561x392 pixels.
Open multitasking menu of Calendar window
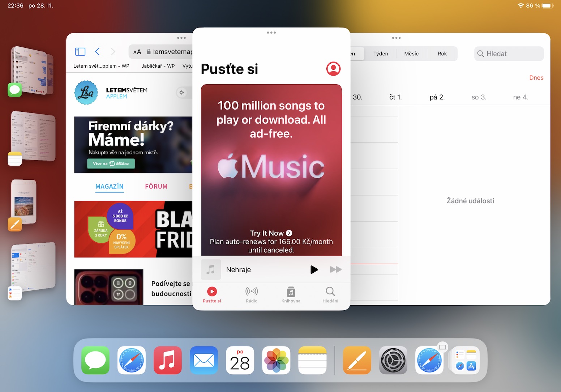[x=396, y=38]
